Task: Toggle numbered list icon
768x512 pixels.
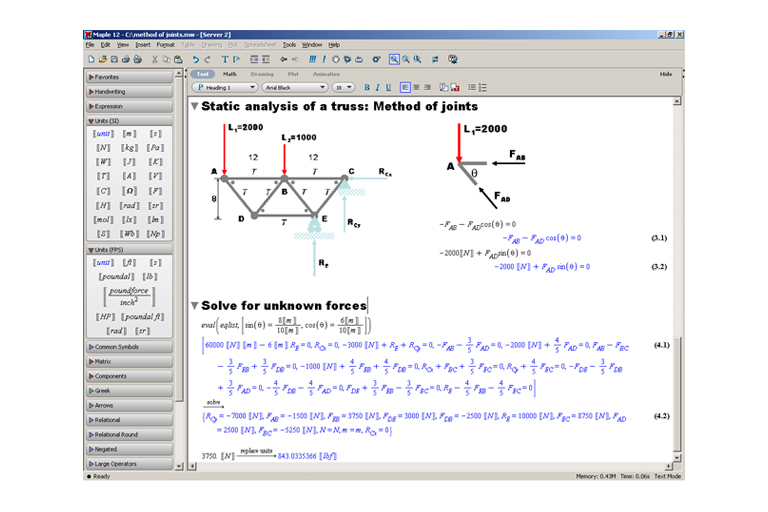Action: (483, 87)
